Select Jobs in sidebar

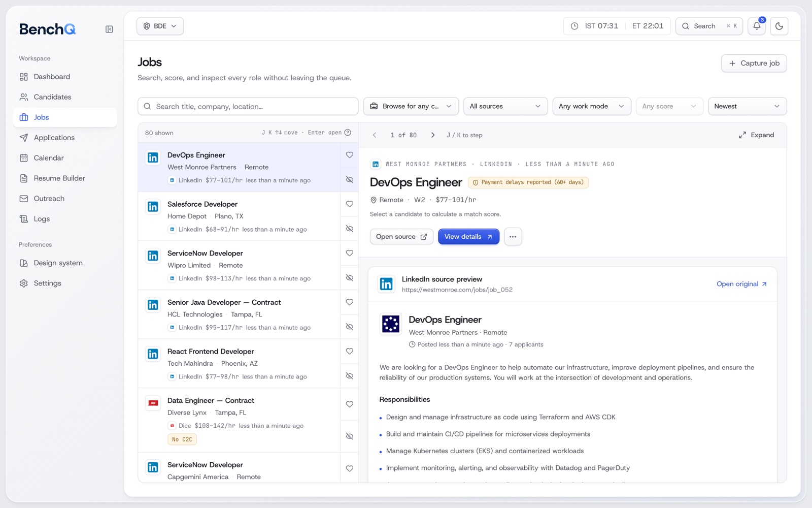[65, 117]
